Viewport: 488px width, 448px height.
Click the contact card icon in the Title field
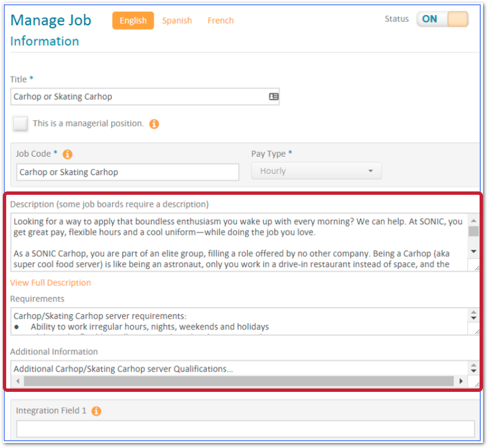pos(273,97)
